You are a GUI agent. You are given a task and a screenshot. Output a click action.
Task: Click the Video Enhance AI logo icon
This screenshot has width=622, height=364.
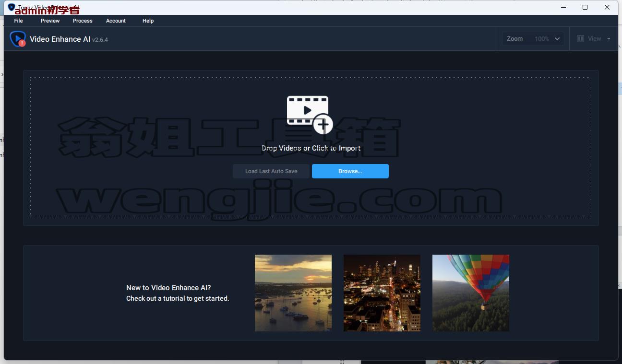click(x=18, y=39)
